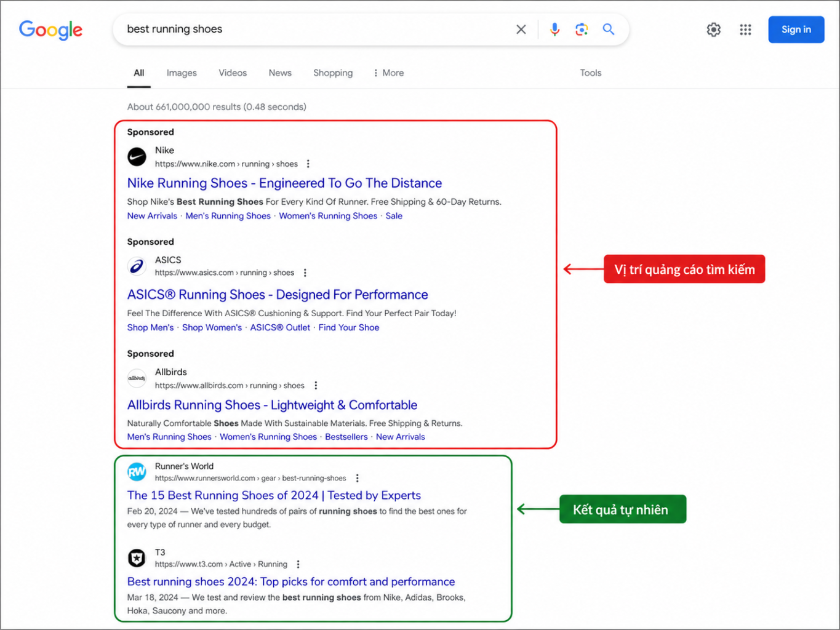Open Nike's Women's Running Shoes sitelink
Image resolution: width=840 pixels, height=630 pixels.
click(328, 216)
